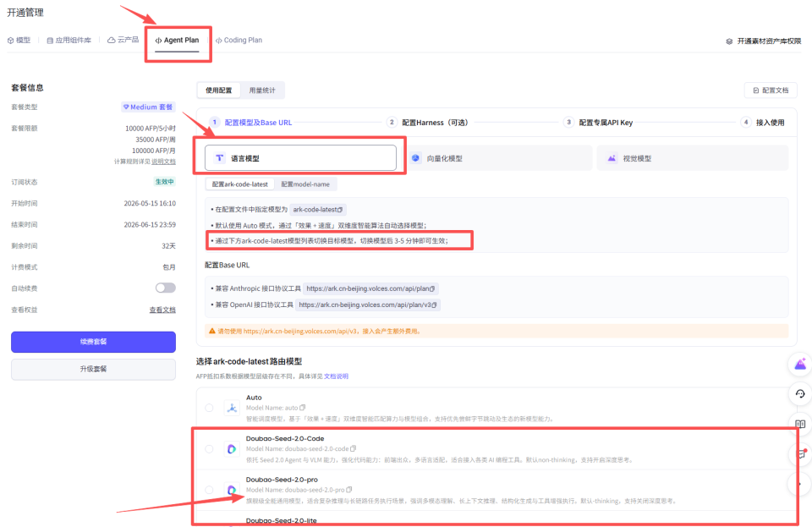Select the Doubao-Seed-2.0-Code radio button
812x527 pixels.
[x=209, y=449]
